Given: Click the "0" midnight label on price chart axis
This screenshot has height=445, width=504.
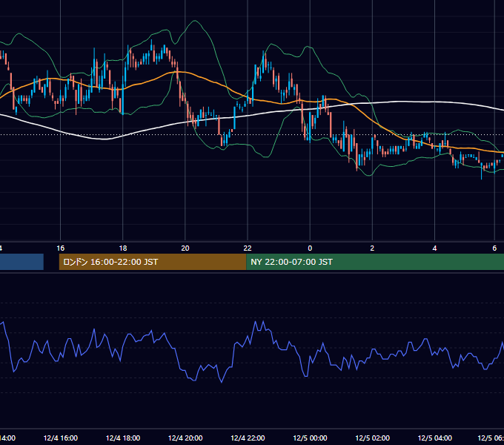Looking at the screenshot, I should [x=310, y=248].
